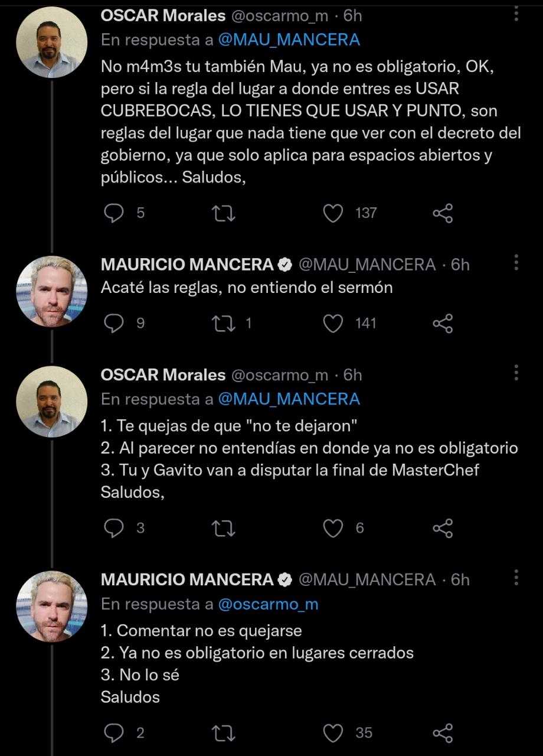Open more options for Oscar's first tweet
This screenshot has height=756, width=543.
(516, 13)
